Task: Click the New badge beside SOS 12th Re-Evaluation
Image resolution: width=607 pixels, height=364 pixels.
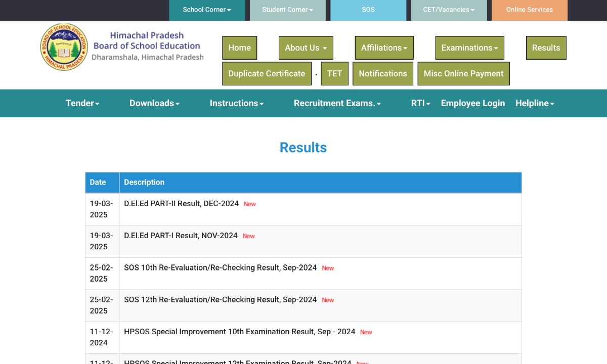Action: point(328,300)
